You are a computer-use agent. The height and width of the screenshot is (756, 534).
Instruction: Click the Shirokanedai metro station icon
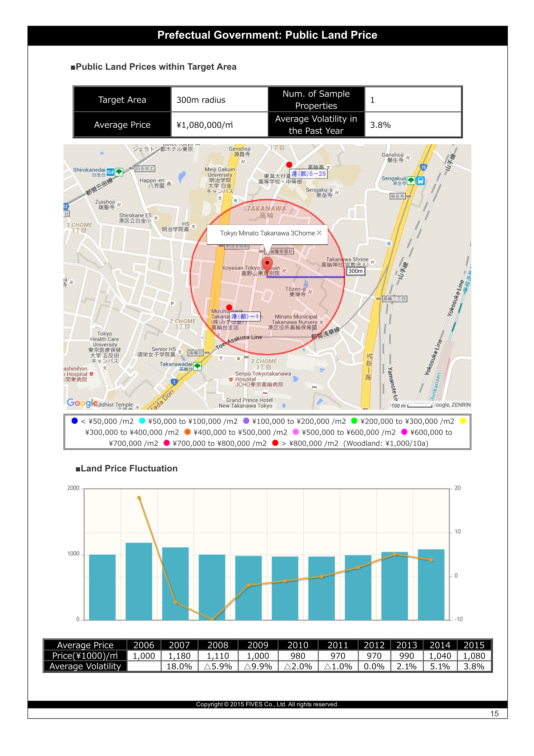pos(111,172)
